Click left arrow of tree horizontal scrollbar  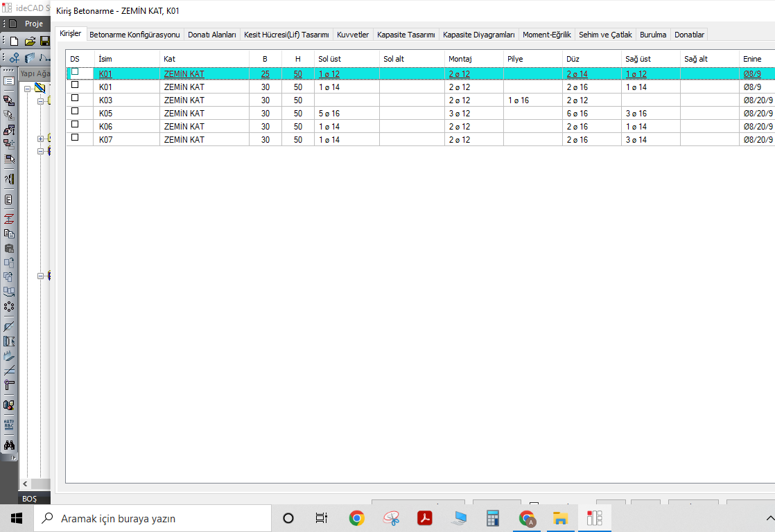coord(25,484)
